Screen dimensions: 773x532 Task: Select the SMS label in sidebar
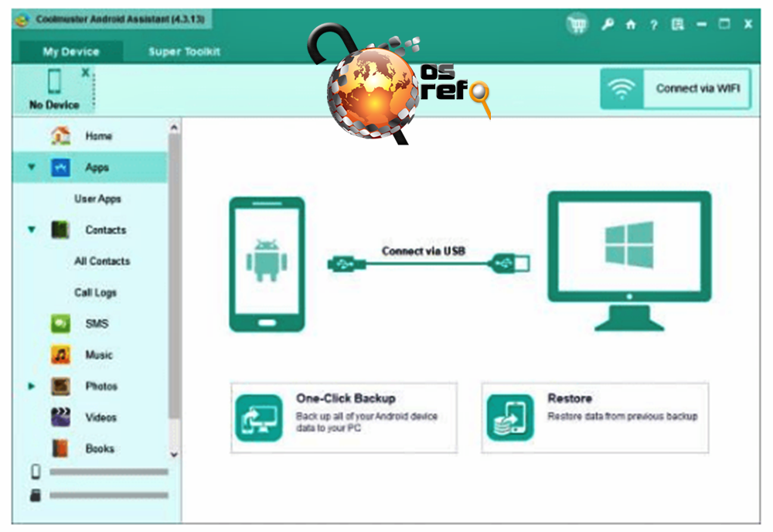[x=97, y=324]
